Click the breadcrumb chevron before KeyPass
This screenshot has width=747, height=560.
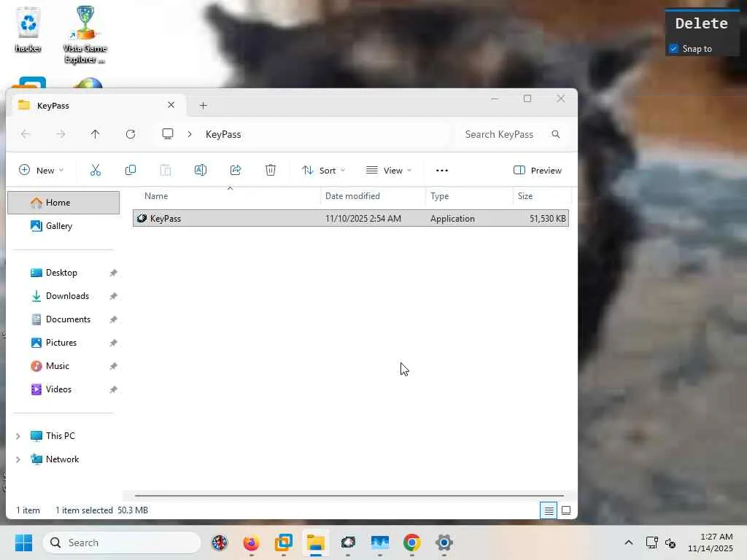(190, 134)
